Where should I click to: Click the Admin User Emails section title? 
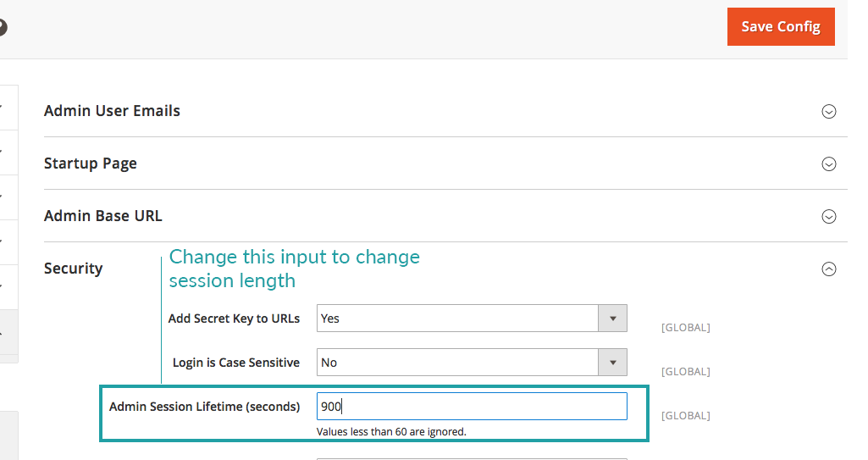point(112,111)
